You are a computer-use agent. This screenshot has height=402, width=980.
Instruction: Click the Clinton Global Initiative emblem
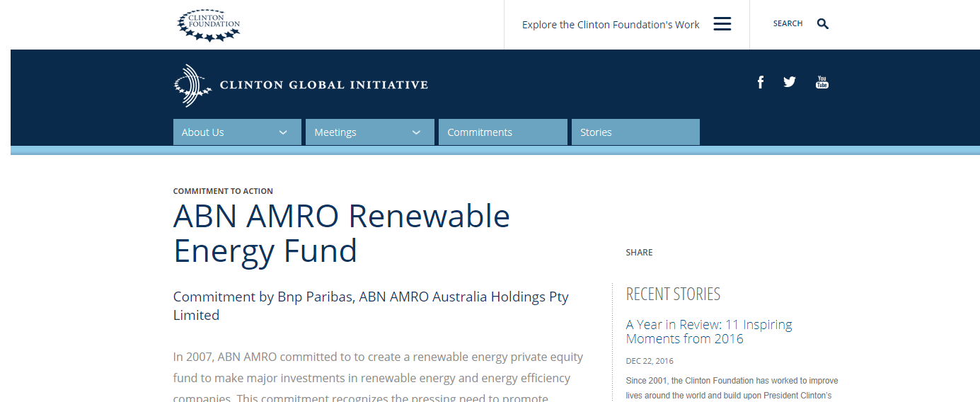tap(192, 86)
